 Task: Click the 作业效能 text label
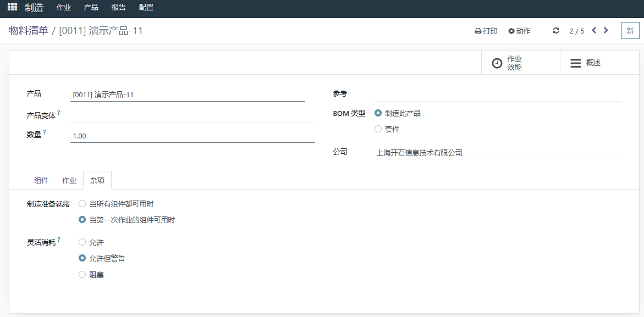point(515,63)
